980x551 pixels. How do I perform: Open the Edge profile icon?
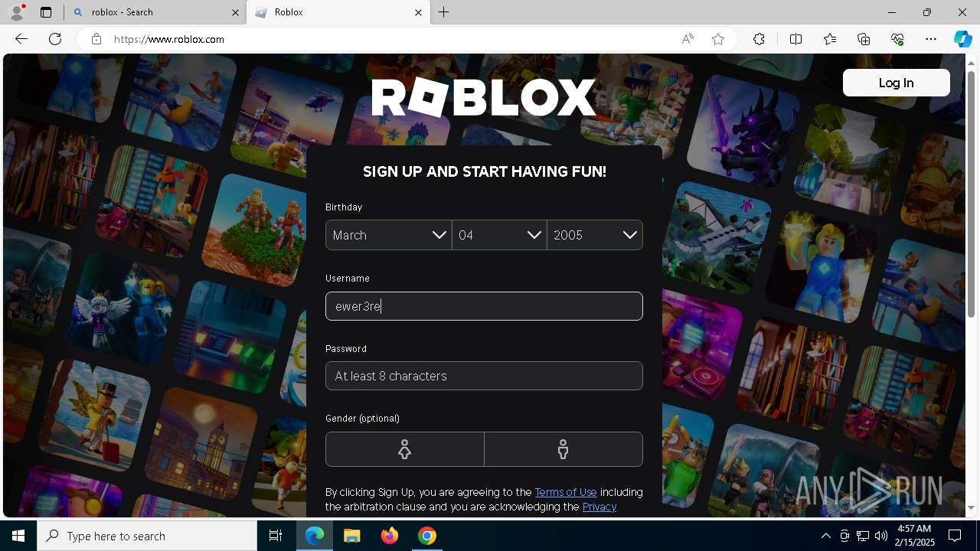click(16, 12)
